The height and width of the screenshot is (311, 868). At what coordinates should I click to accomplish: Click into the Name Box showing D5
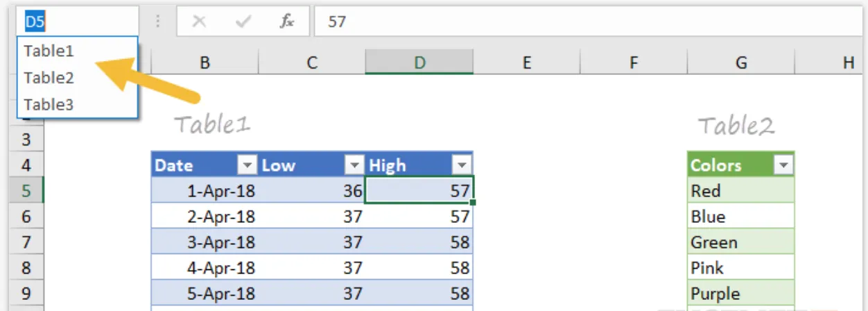tap(78, 22)
